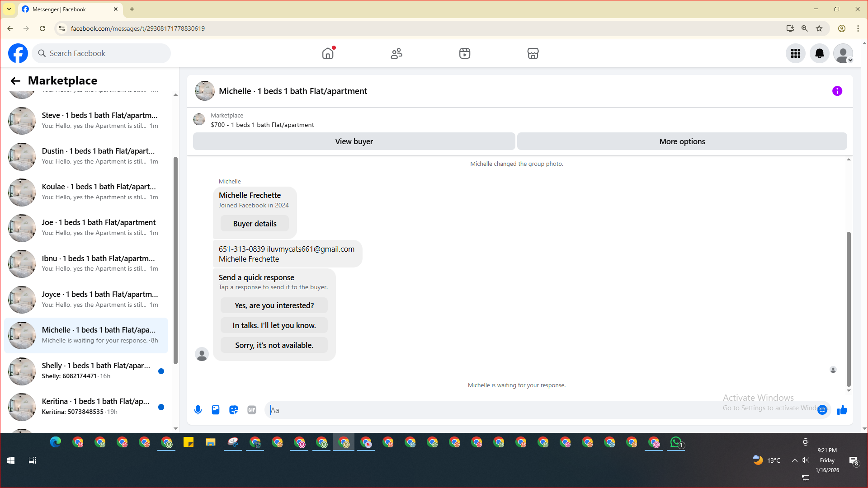
Task: Expand the account profile dropdown
Action: pos(843,53)
